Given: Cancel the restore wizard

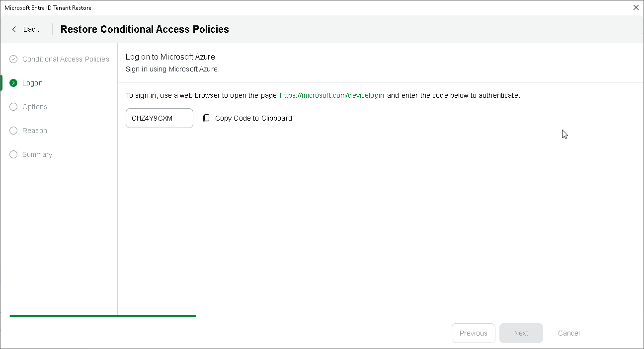Looking at the screenshot, I should (568, 333).
